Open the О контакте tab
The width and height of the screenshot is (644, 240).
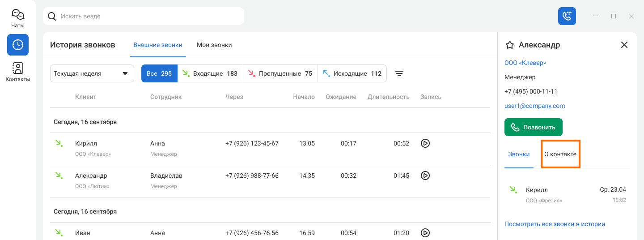[560, 154]
